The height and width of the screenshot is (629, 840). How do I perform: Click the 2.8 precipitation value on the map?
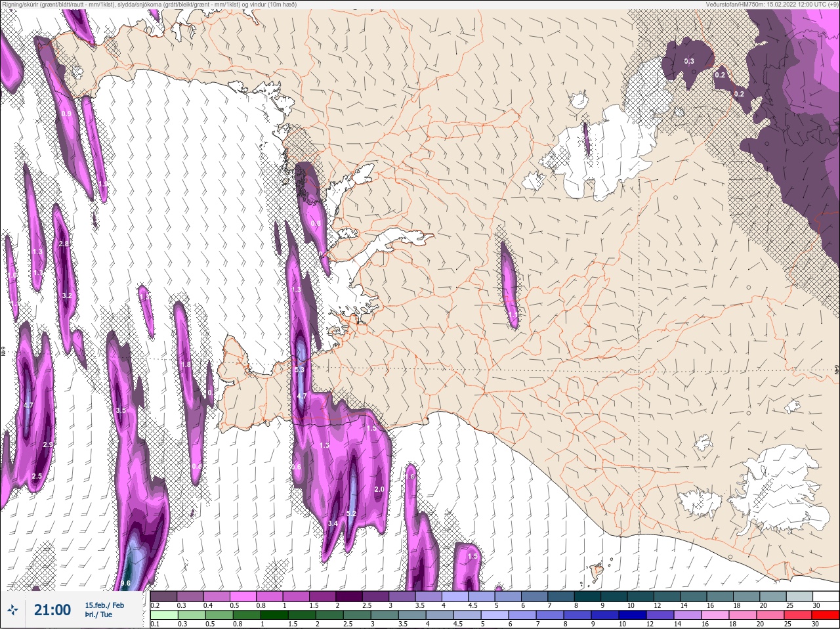click(x=64, y=244)
